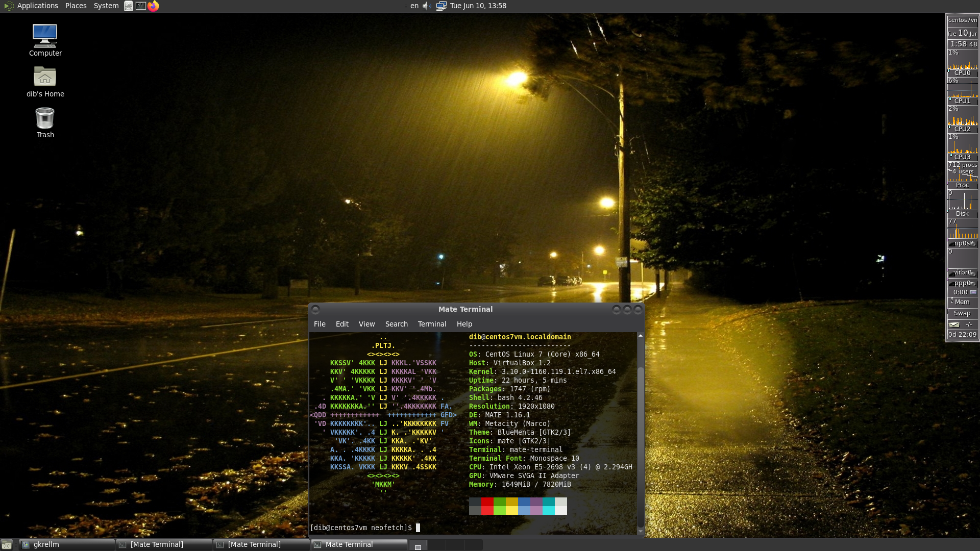This screenshot has width=980, height=551.
Task: Click the Disk panel label in gkrellm
Action: [x=963, y=214]
